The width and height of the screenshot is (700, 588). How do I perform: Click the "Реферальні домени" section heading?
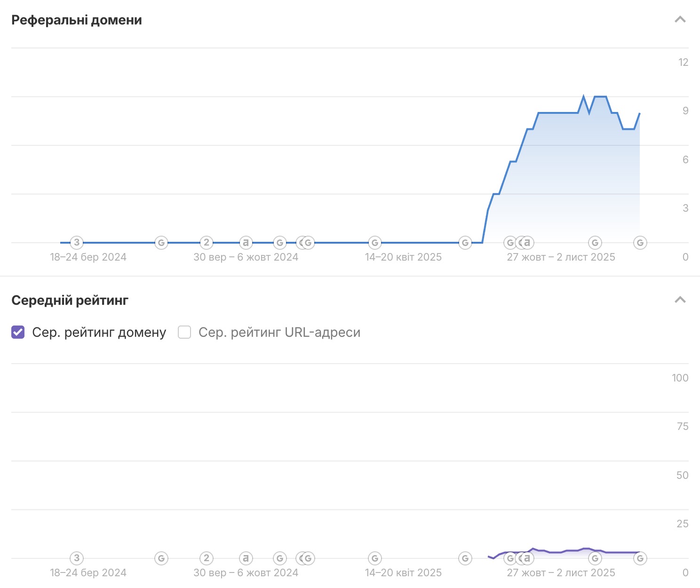pos(77,20)
